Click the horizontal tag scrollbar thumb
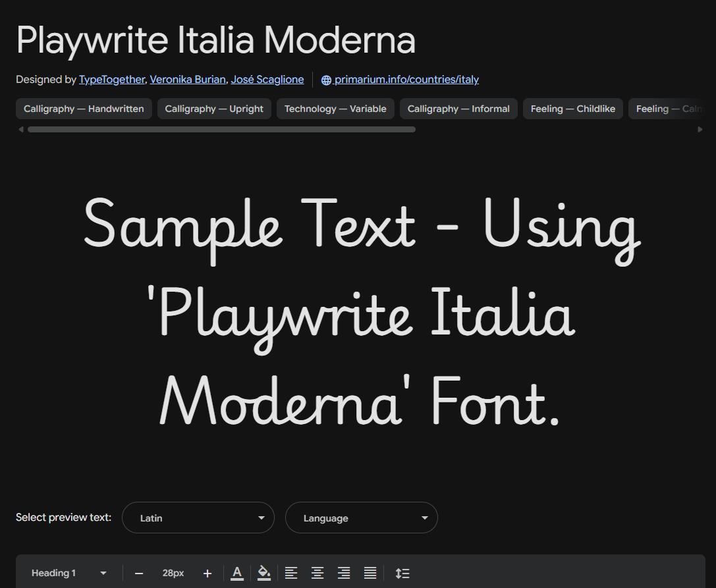 coord(221,130)
